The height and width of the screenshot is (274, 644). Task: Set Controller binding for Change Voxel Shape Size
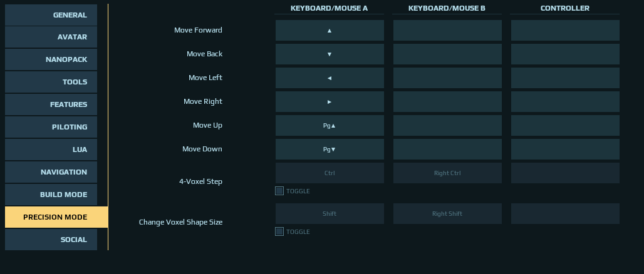pyautogui.click(x=565, y=214)
